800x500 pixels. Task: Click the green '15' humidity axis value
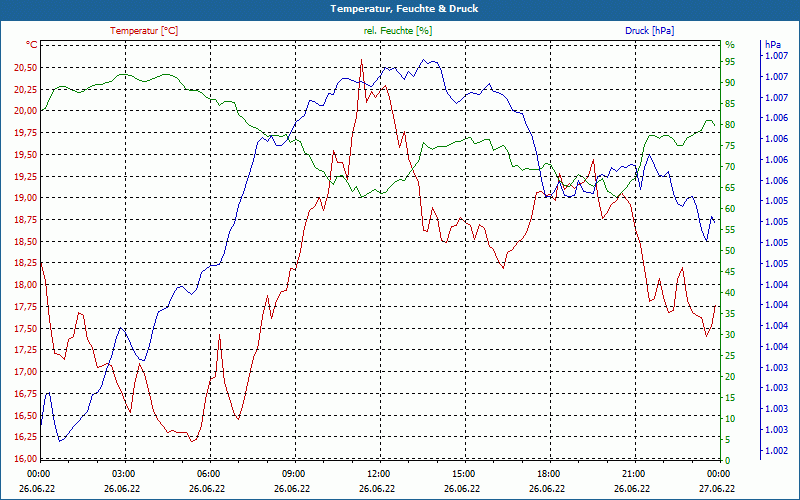(x=730, y=397)
